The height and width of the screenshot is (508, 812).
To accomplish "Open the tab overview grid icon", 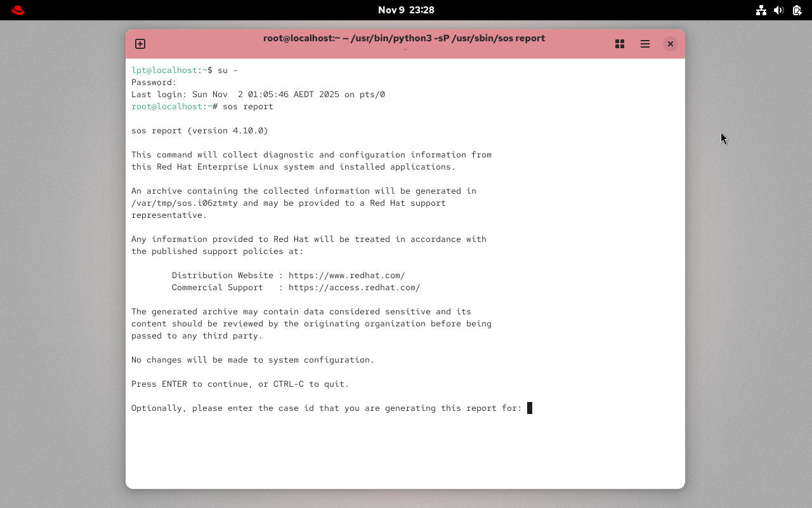I will coord(619,44).
